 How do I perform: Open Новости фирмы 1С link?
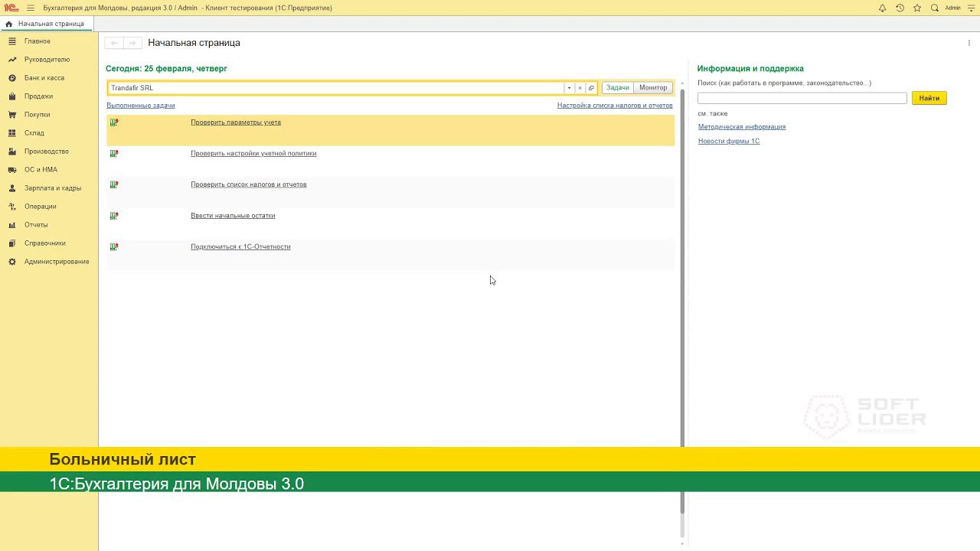[729, 142]
